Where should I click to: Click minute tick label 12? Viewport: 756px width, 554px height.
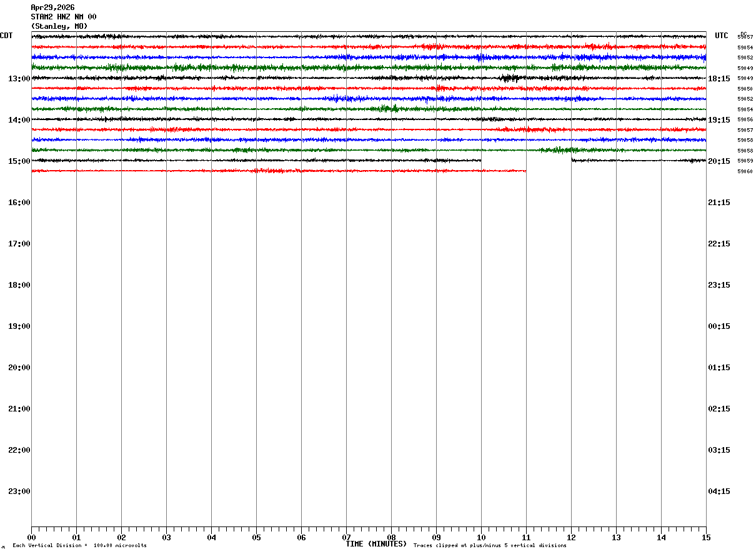(x=571, y=538)
